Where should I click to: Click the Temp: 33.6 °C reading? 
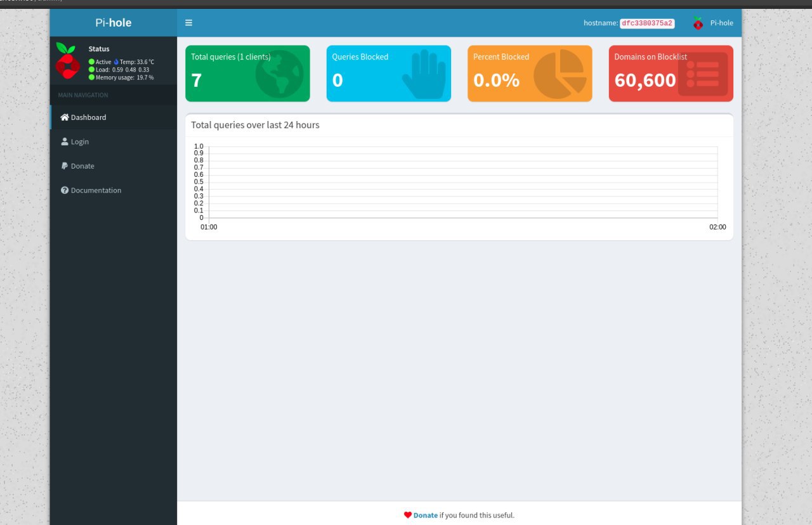point(137,62)
